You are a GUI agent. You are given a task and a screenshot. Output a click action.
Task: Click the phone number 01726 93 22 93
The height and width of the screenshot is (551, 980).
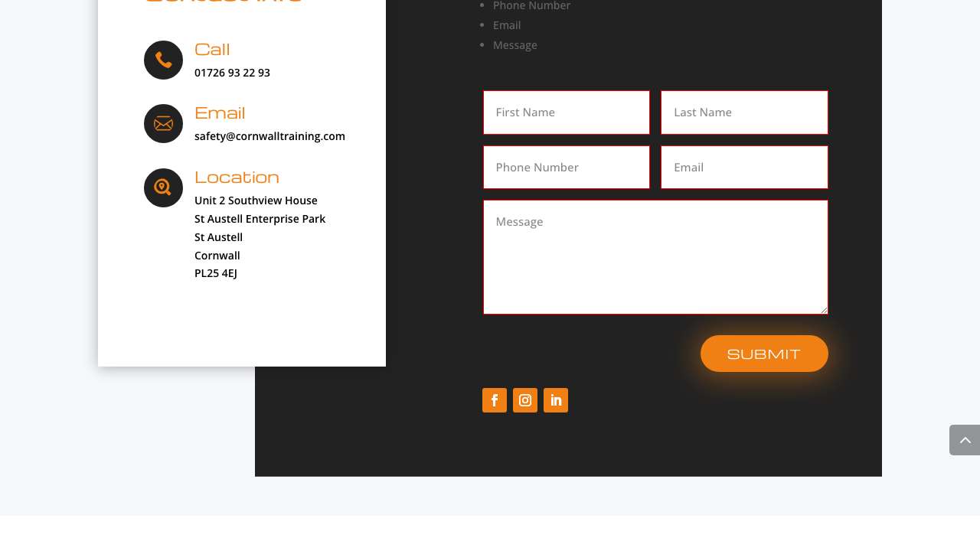pyautogui.click(x=232, y=73)
